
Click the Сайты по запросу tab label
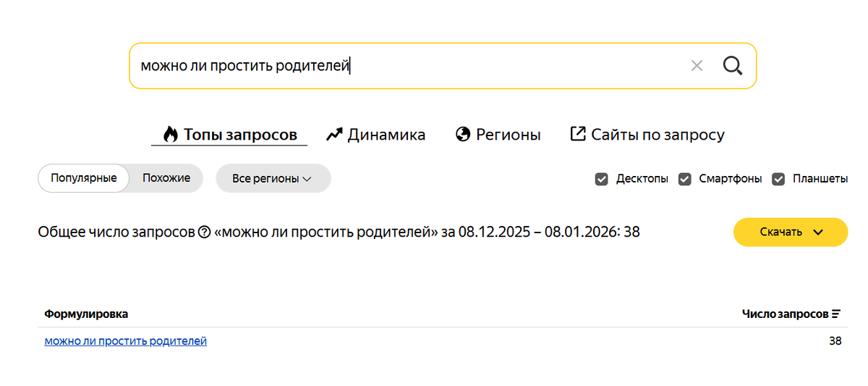(658, 135)
